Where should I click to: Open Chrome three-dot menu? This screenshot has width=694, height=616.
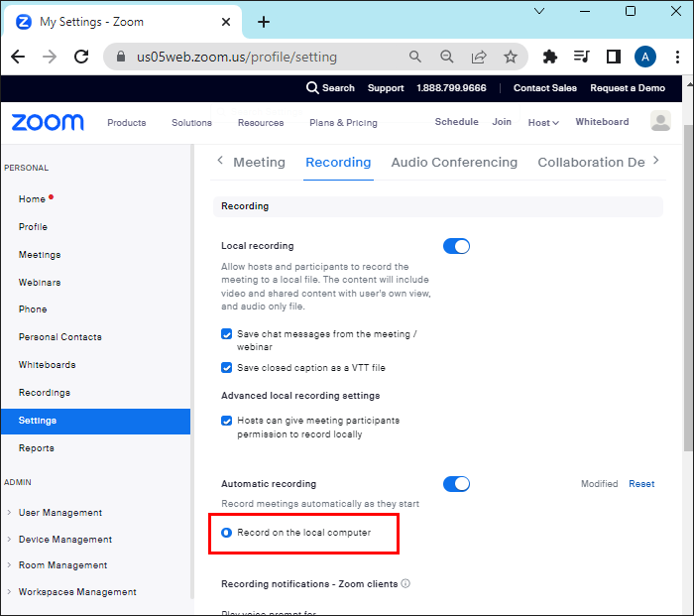(677, 57)
